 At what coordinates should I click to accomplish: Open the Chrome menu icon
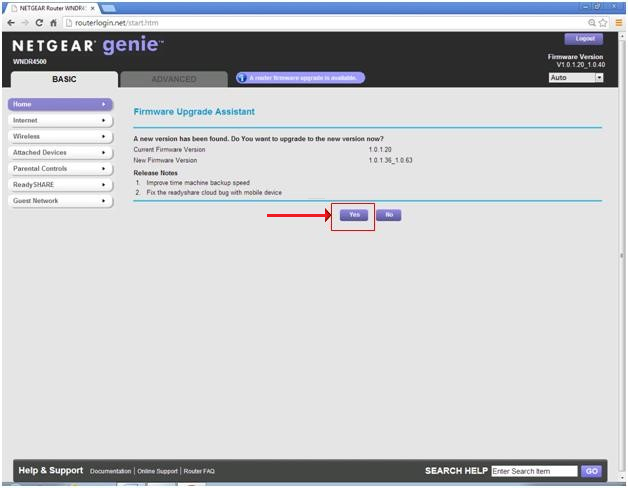619,23
